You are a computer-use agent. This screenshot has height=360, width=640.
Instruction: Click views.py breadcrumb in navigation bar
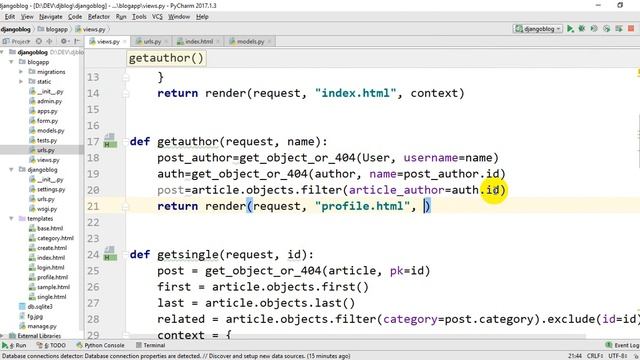coord(91,29)
